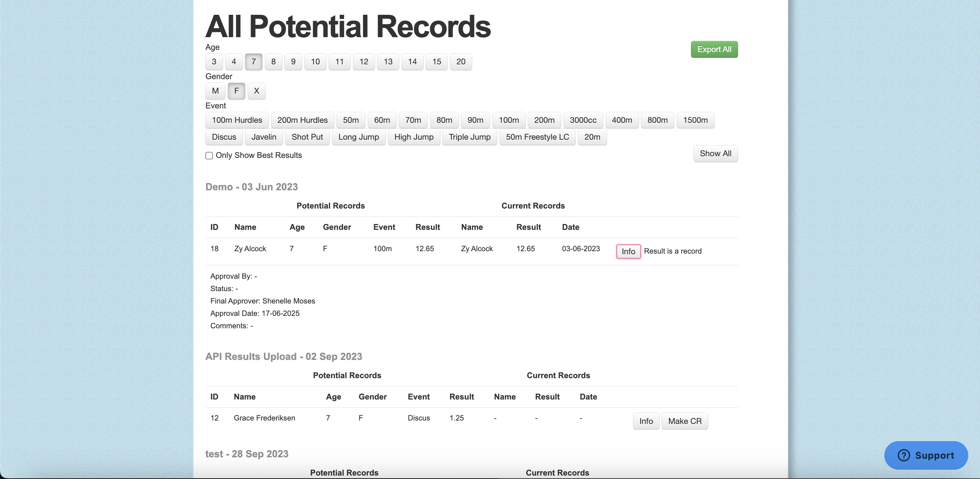980x479 pixels.
Task: Select age filter 13
Action: (x=388, y=62)
